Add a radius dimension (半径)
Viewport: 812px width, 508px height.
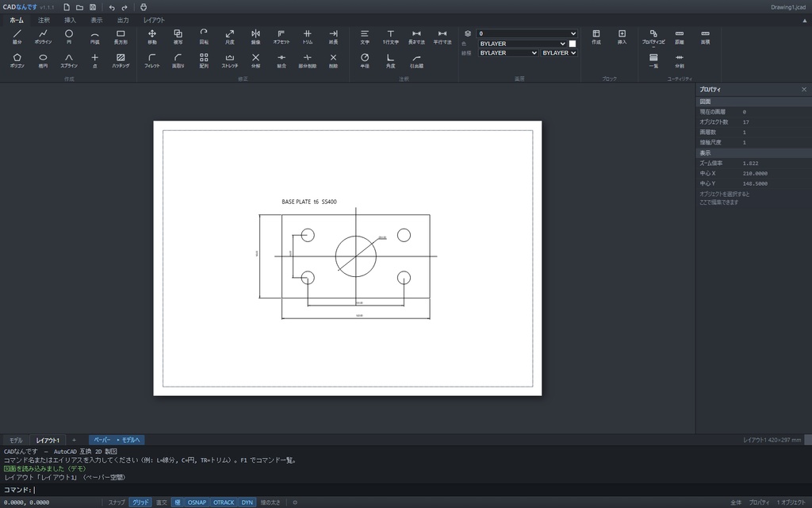tap(365, 60)
